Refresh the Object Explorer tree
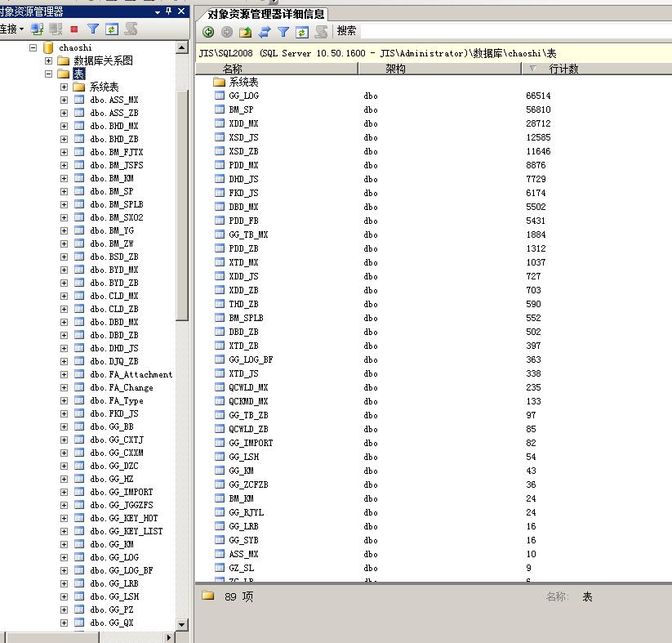Screen dimensions: 672x643 tap(111, 29)
